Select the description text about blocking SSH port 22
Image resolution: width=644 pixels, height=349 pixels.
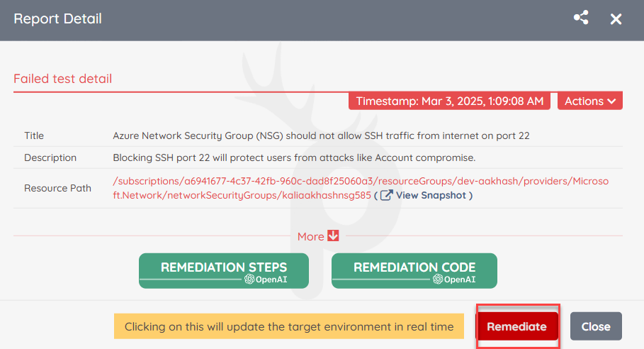coord(294,158)
